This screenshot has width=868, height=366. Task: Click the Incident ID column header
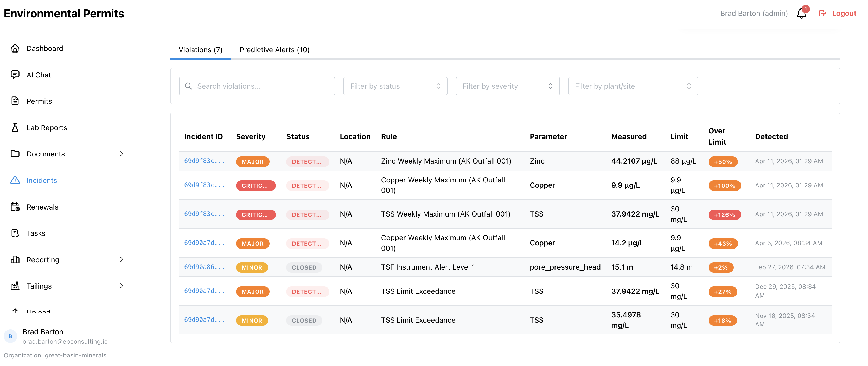[203, 136]
